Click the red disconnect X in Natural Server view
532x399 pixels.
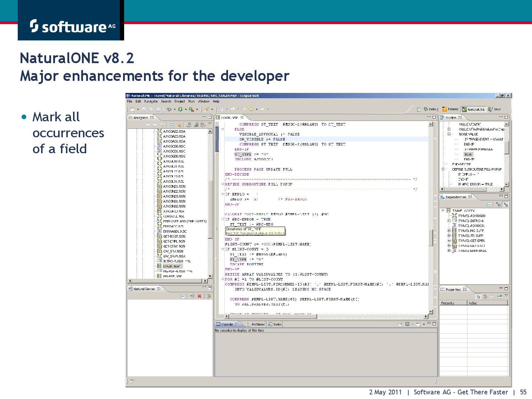tap(200, 296)
